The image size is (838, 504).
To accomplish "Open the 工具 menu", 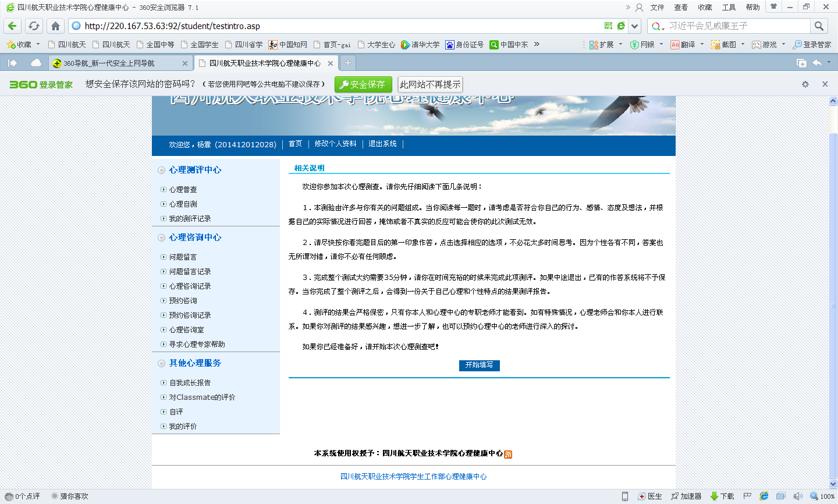I will (x=729, y=8).
